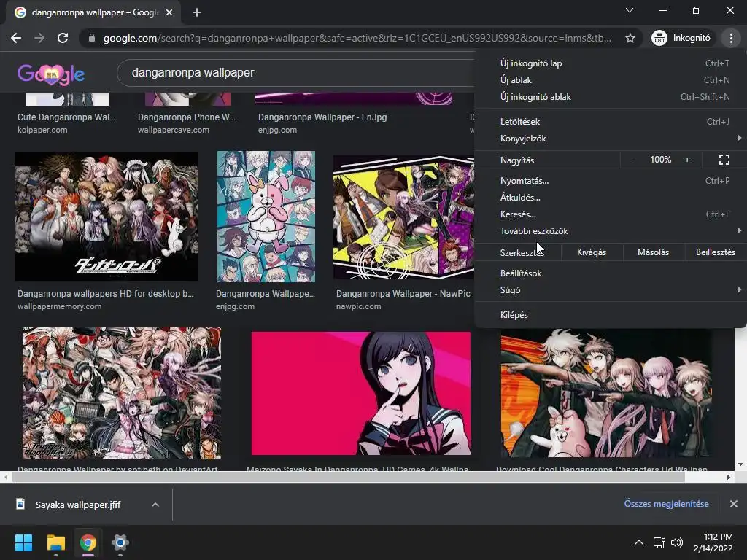Click Kivágás in the edit row
747x560 pixels.
click(592, 252)
